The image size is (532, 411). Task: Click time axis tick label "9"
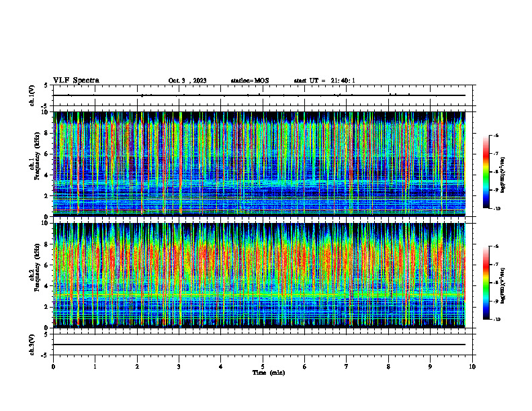pos(430,367)
